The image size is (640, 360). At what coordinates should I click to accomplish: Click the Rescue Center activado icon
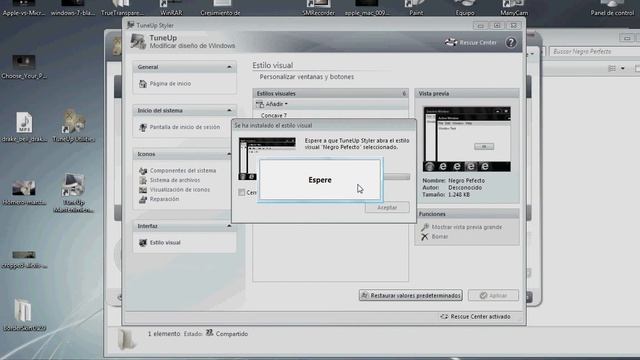tap(444, 317)
